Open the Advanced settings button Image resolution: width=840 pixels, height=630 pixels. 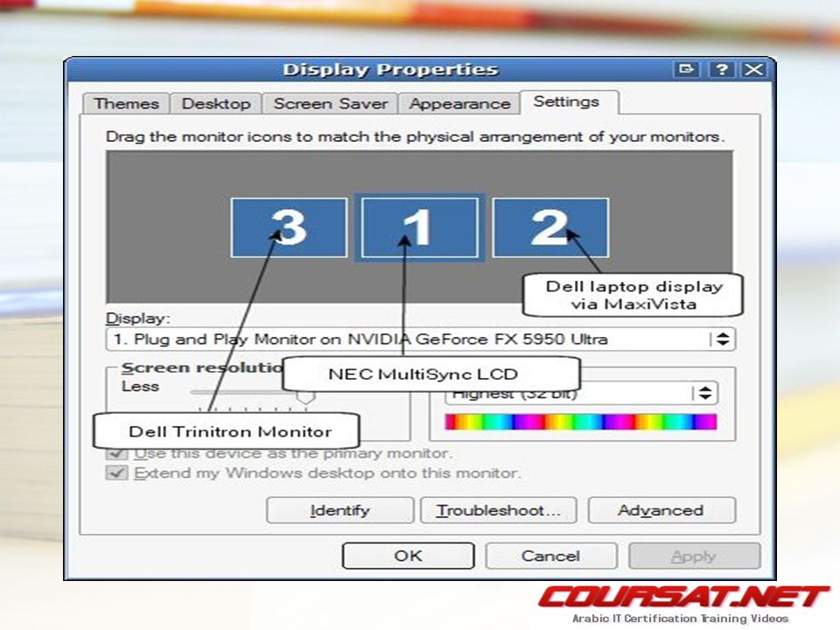click(x=661, y=510)
